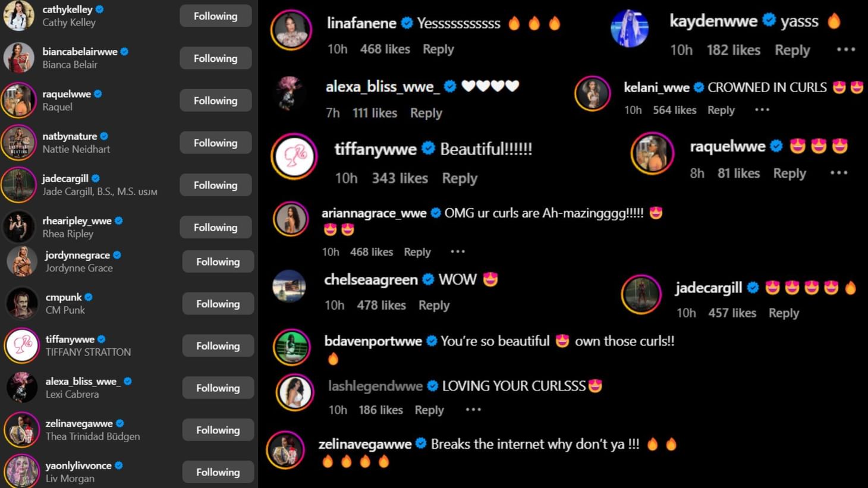The image size is (868, 488).
Task: Toggle Following for rhearipley_wwe
Action: point(216,227)
